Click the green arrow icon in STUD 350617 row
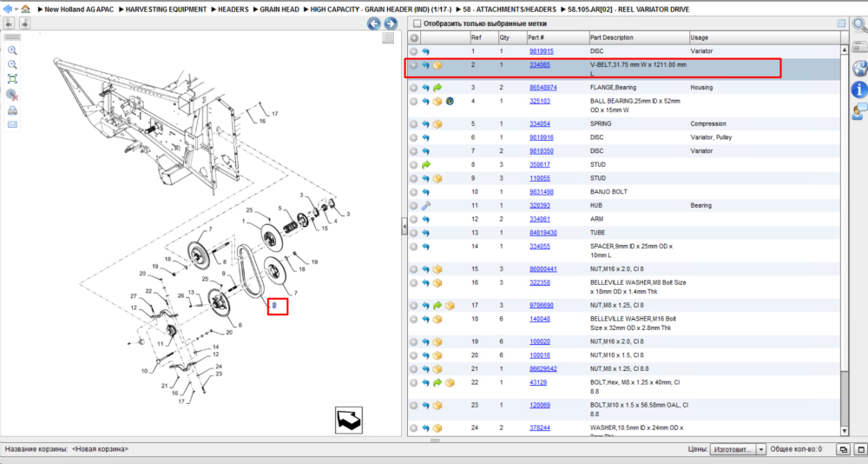Viewport: 868px width, 464px height. (x=425, y=164)
